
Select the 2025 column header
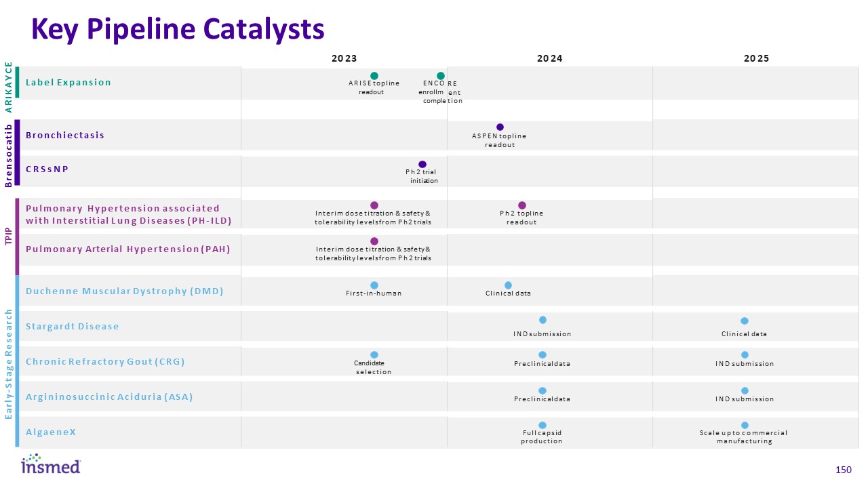click(756, 58)
